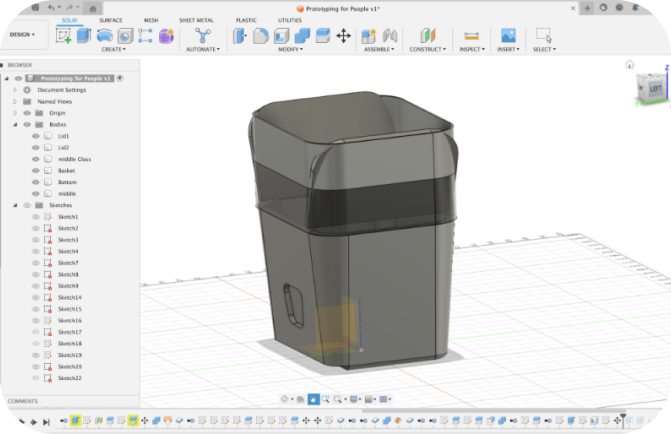Select Sketch14 in the browser

point(69,297)
